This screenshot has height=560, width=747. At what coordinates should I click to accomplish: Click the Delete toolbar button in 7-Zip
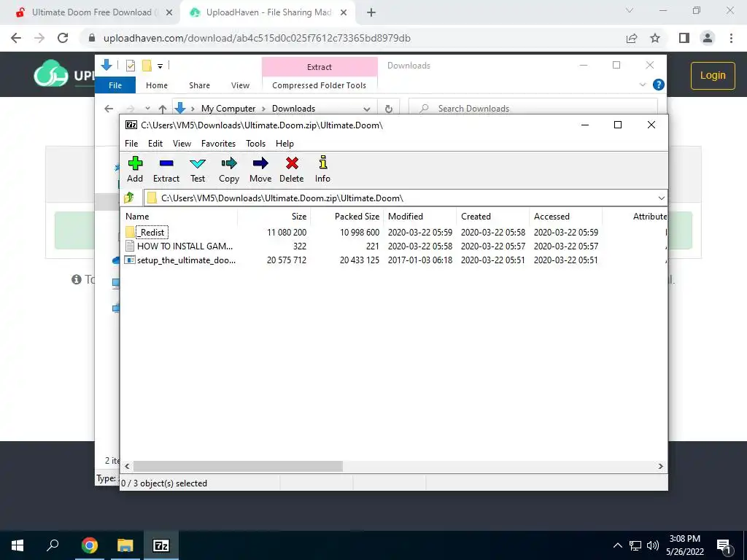[292, 169]
